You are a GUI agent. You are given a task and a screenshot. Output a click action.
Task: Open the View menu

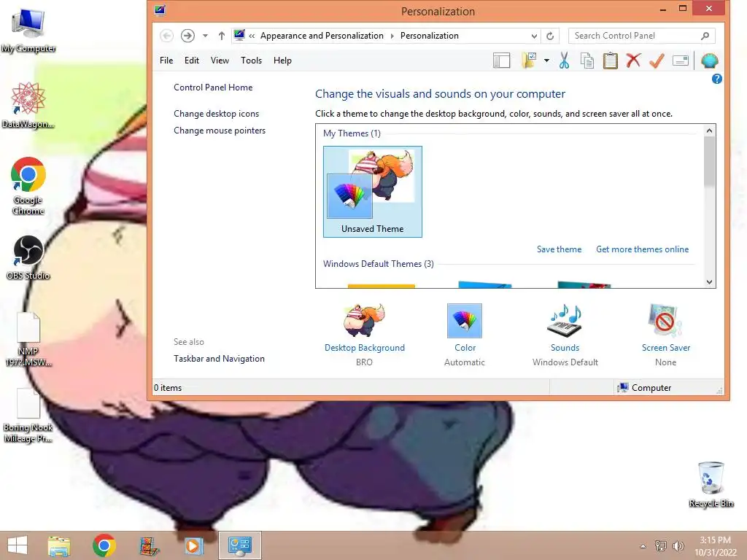tap(220, 61)
